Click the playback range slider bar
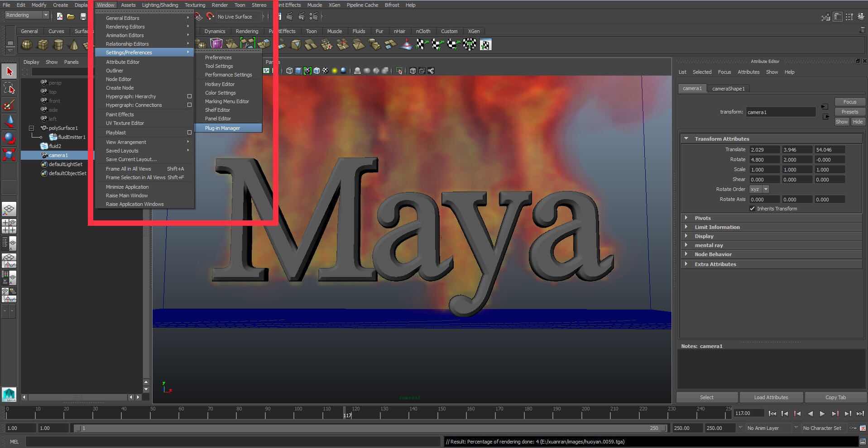Image resolution: width=868 pixels, height=448 pixels. pyautogui.click(x=370, y=428)
